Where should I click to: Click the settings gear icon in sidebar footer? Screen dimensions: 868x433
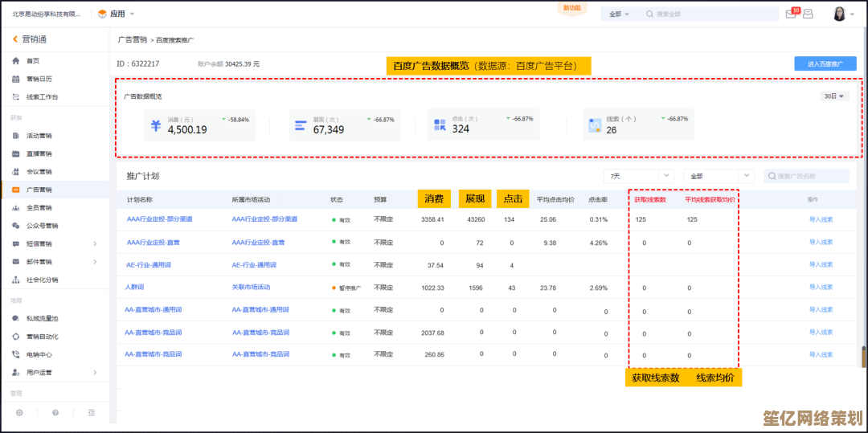pos(19,412)
